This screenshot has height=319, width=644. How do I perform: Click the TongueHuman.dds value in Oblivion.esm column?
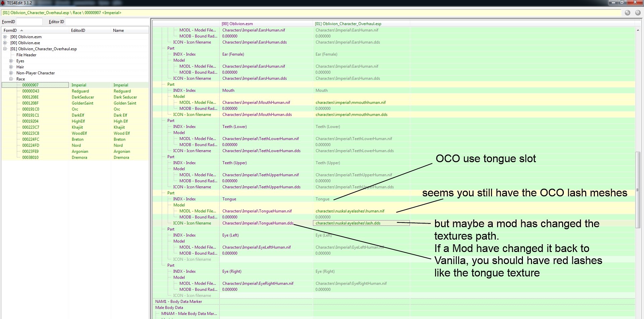point(258,223)
